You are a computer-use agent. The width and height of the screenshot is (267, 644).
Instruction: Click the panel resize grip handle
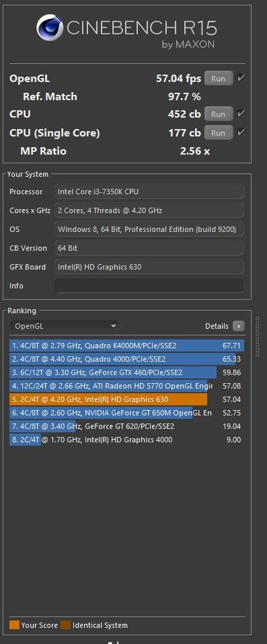(258, 336)
